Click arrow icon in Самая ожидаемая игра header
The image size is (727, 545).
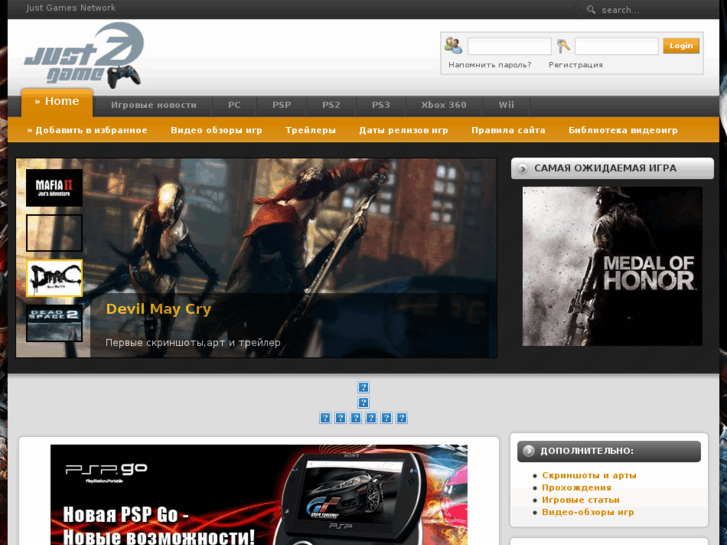pos(522,169)
